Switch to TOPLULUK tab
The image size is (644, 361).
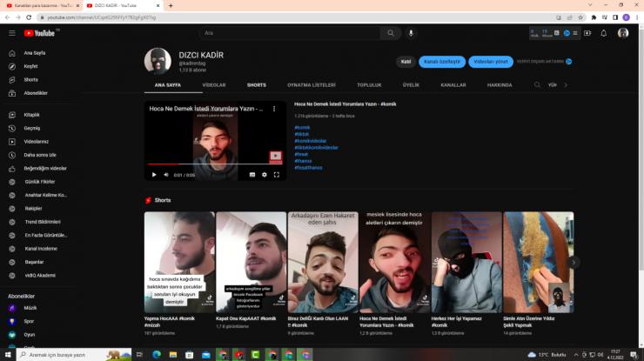tap(369, 85)
